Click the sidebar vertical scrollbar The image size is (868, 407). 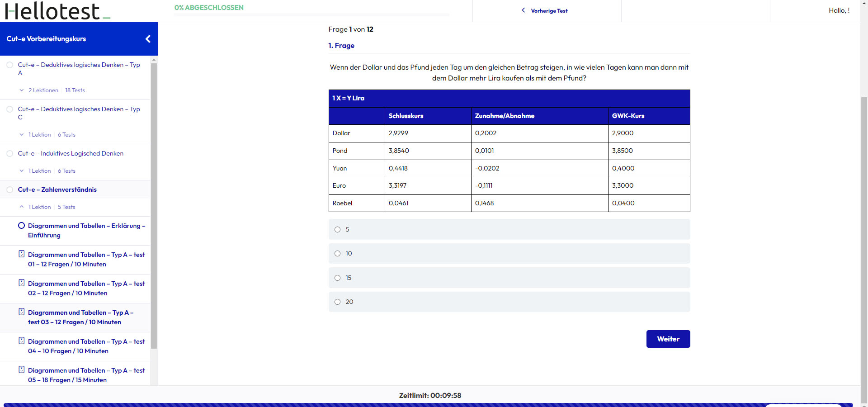(154, 206)
